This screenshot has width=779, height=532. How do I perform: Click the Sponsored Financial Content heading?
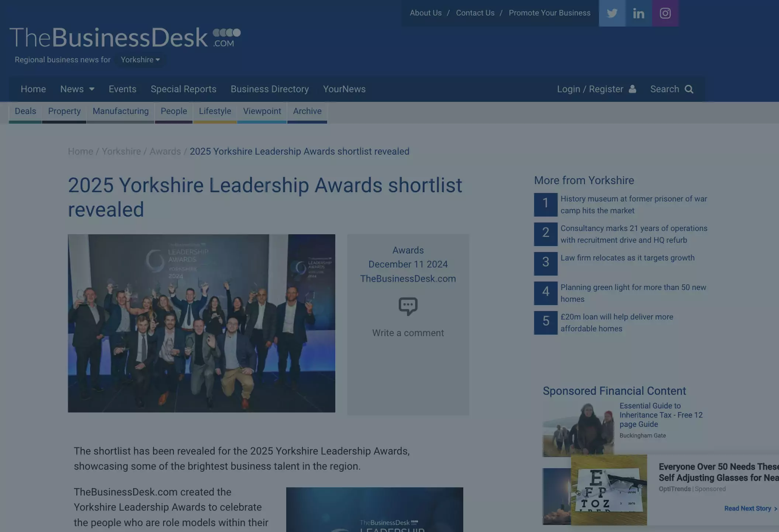tap(614, 391)
